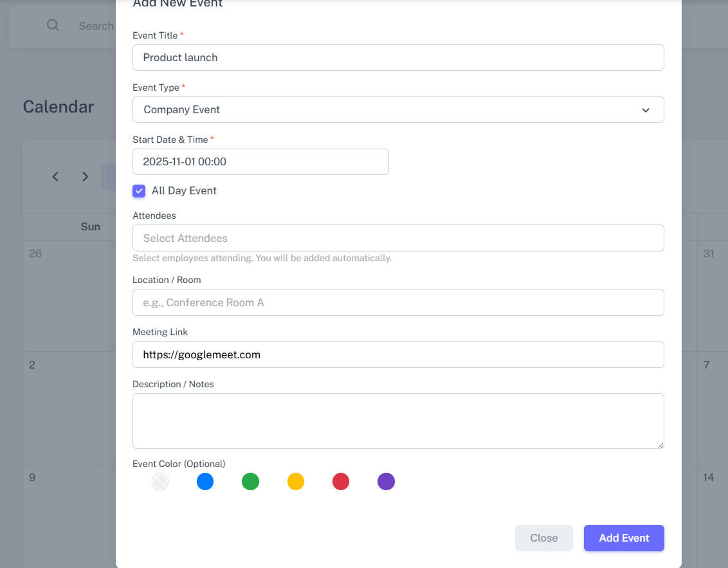Choose the blue event color
The height and width of the screenshot is (568, 728).
tap(205, 481)
